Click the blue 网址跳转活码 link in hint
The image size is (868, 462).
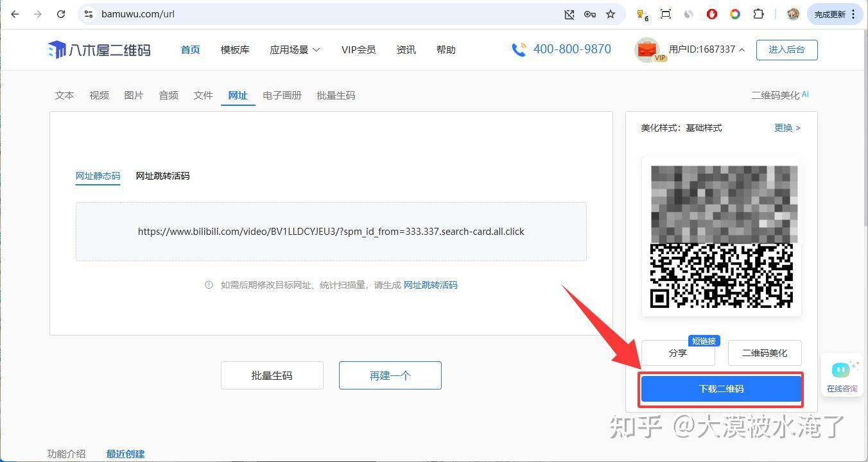pos(430,285)
